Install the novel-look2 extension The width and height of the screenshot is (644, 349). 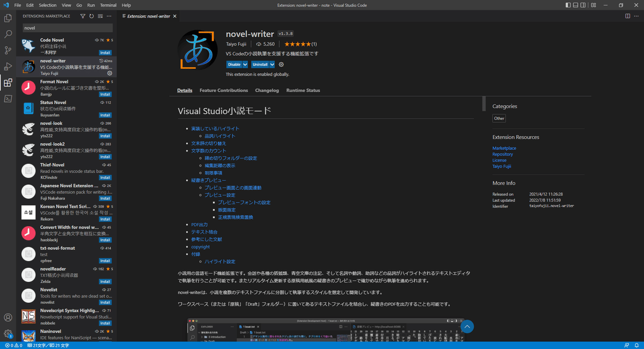tap(105, 157)
